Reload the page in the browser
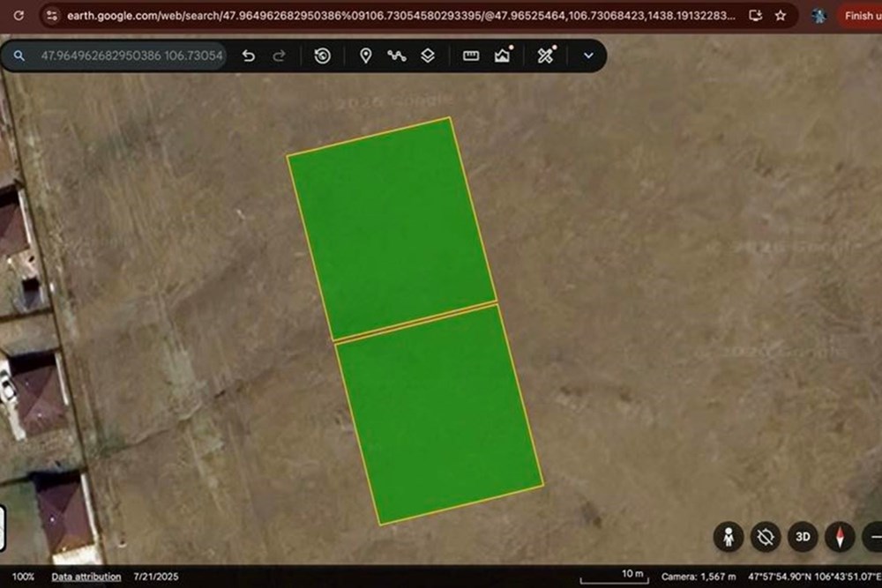The width and height of the screenshot is (882, 588). [x=19, y=16]
